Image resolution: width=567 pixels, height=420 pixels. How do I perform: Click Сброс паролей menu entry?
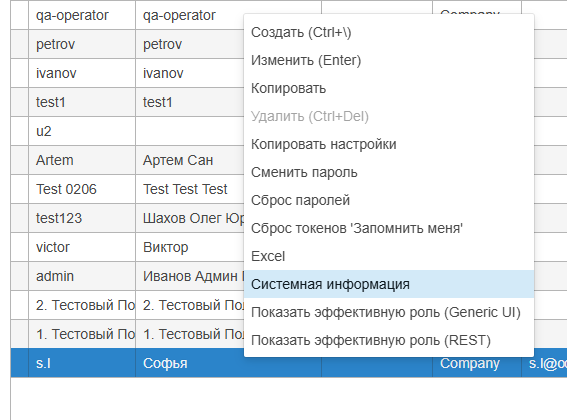[x=389, y=200]
